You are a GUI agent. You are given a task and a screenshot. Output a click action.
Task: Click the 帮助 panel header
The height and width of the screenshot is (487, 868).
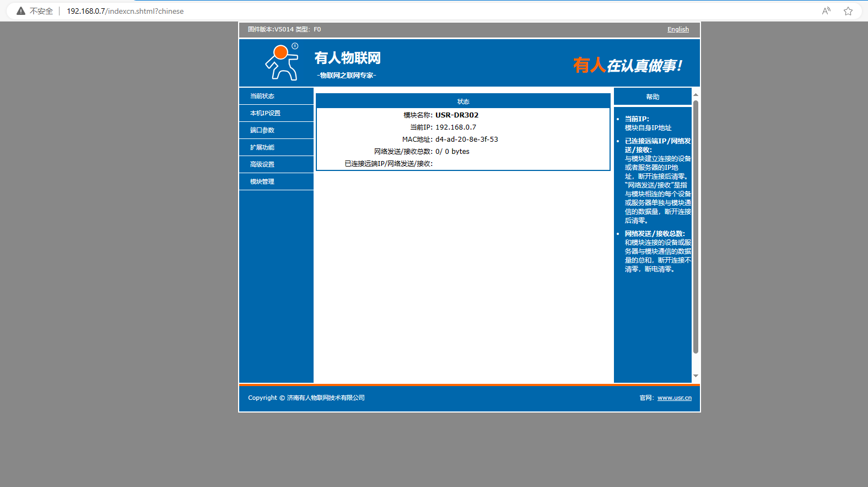tap(653, 97)
